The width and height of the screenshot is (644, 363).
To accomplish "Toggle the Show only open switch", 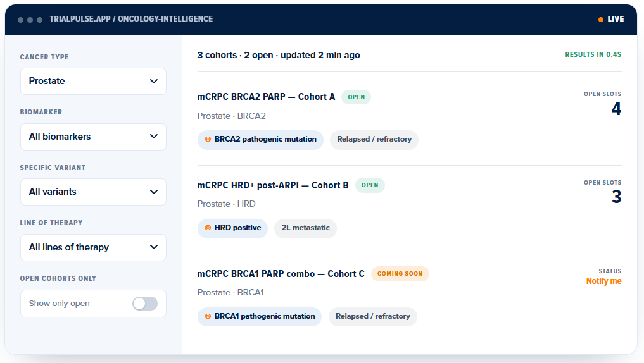I will click(x=145, y=304).
